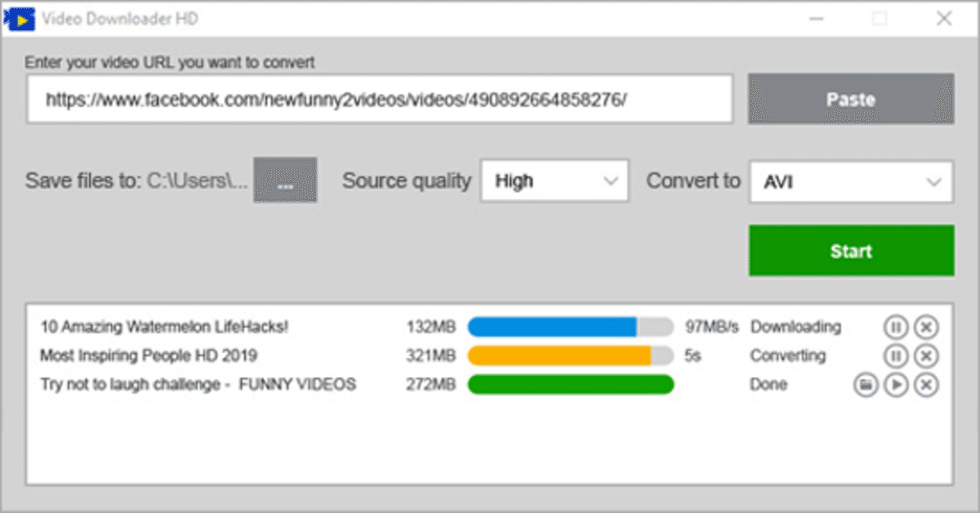Click the 272MB size value
This screenshot has height=513, width=980.
point(430,384)
